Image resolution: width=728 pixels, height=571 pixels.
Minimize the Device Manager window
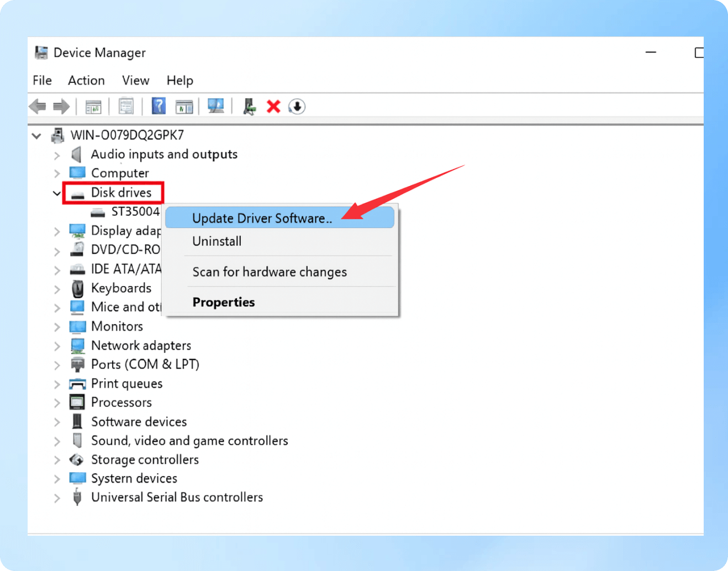tap(651, 52)
